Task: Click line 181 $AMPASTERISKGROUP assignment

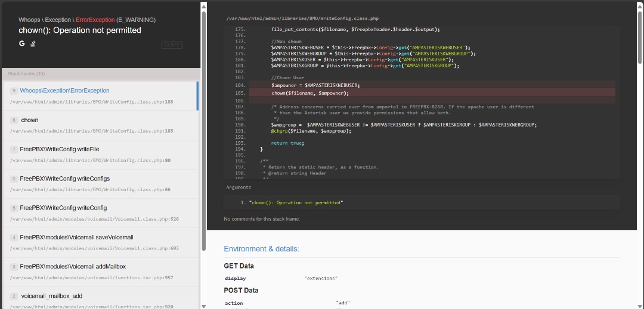Action: point(365,65)
